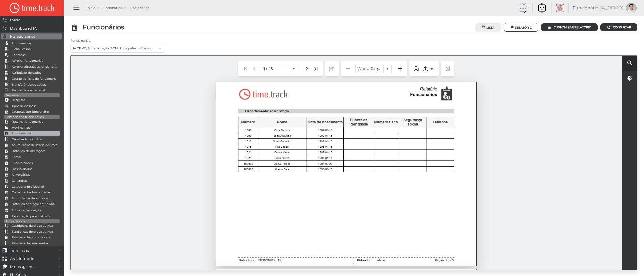This screenshot has width=644, height=276.
Task: Zoom in with the plus icon
Action: pos(400,69)
